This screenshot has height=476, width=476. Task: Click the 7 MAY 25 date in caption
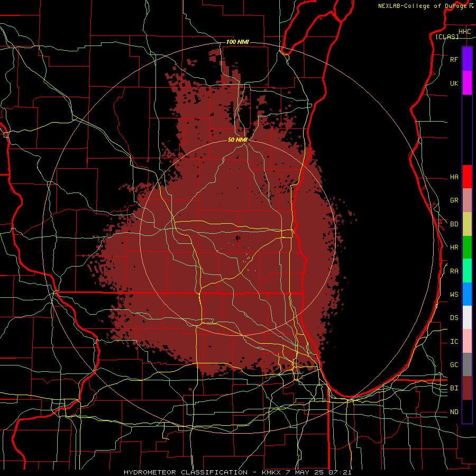(x=305, y=472)
